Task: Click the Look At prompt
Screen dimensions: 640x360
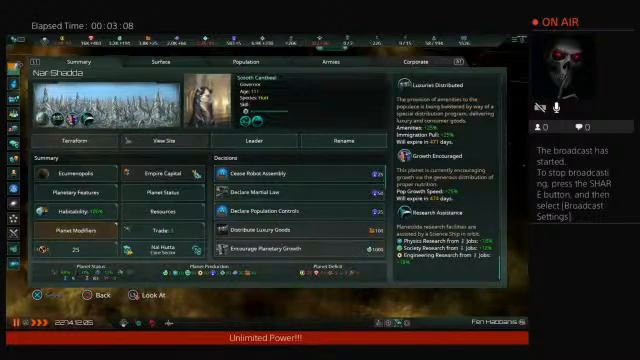Action: (x=147, y=295)
